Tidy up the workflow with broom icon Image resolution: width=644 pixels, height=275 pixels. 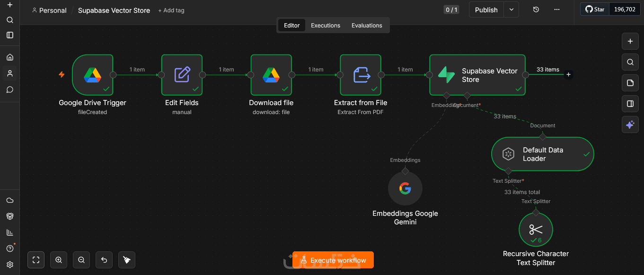pos(127,260)
